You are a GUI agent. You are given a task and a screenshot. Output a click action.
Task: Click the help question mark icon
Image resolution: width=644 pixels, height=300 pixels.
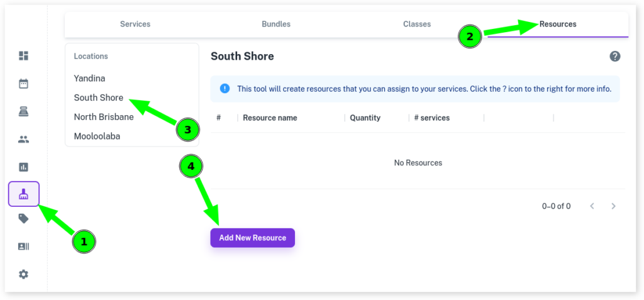(615, 56)
